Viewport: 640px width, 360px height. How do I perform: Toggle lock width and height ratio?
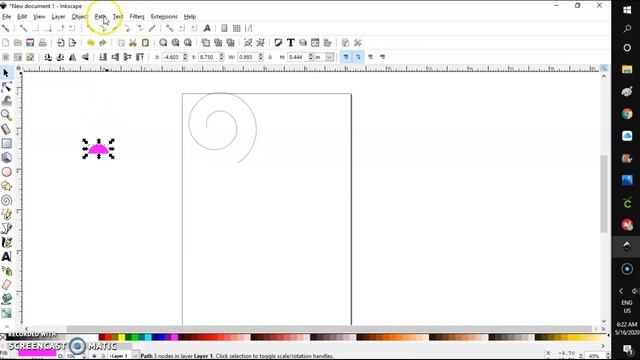click(x=270, y=57)
